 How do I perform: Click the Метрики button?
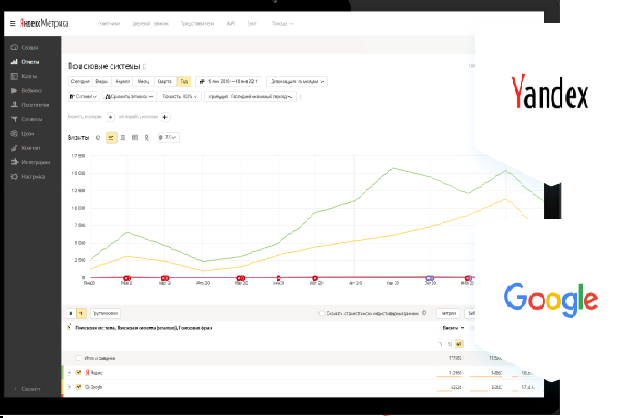point(448,313)
